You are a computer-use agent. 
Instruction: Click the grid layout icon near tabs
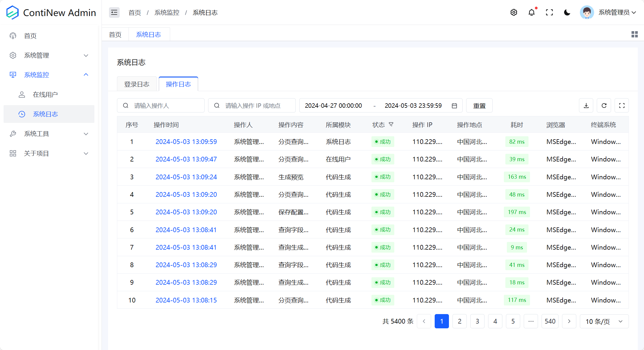[634, 34]
